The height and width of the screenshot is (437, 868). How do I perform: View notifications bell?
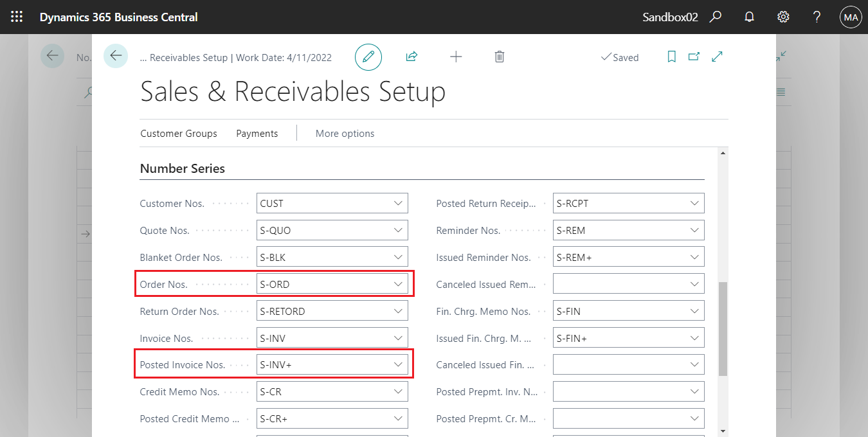749,17
